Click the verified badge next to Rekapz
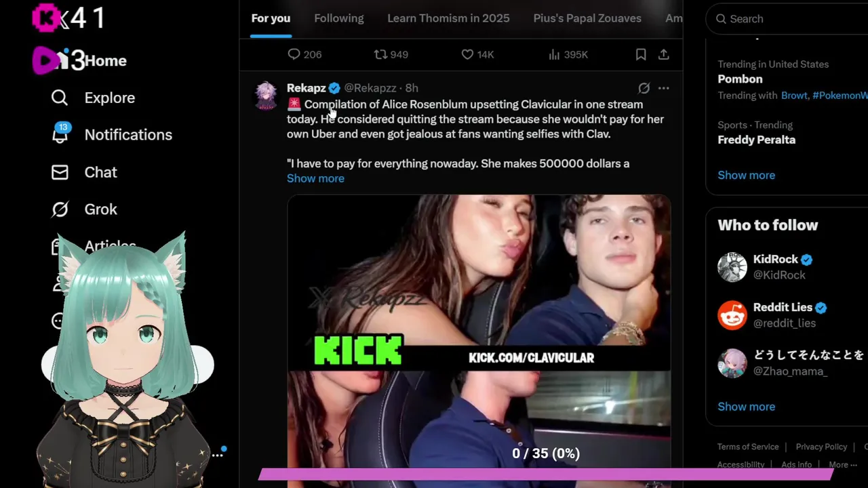 [334, 88]
